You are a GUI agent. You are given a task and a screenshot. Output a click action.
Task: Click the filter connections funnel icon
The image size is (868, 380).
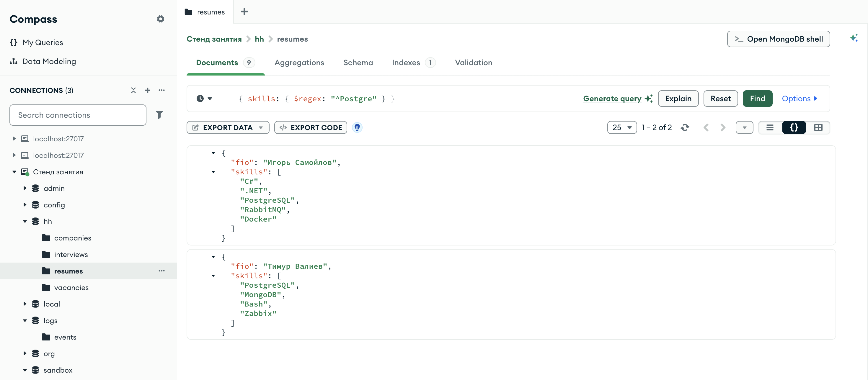[x=159, y=115]
